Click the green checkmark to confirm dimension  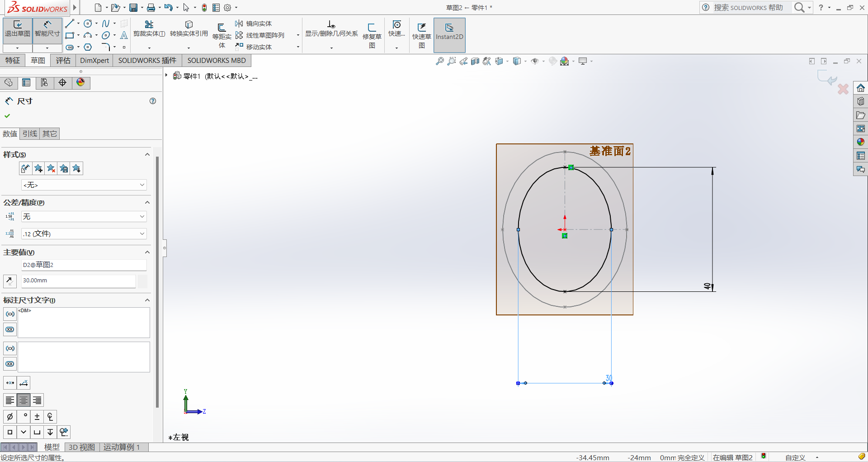pos(7,116)
